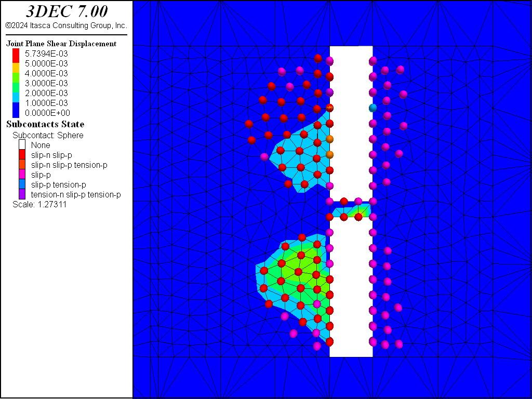Select the Joint Plane Shear Displacement heading
532x399 pixels.
point(61,44)
